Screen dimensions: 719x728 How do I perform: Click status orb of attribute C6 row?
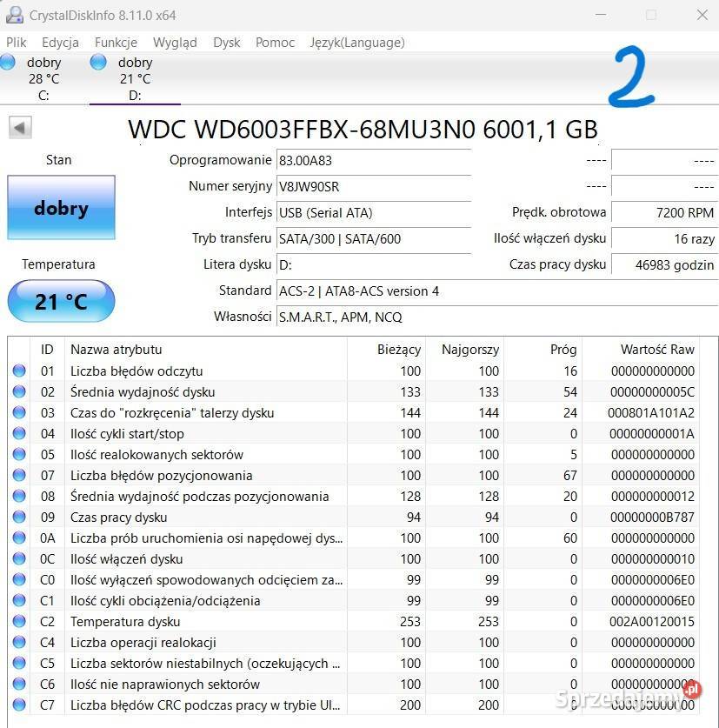point(19,684)
